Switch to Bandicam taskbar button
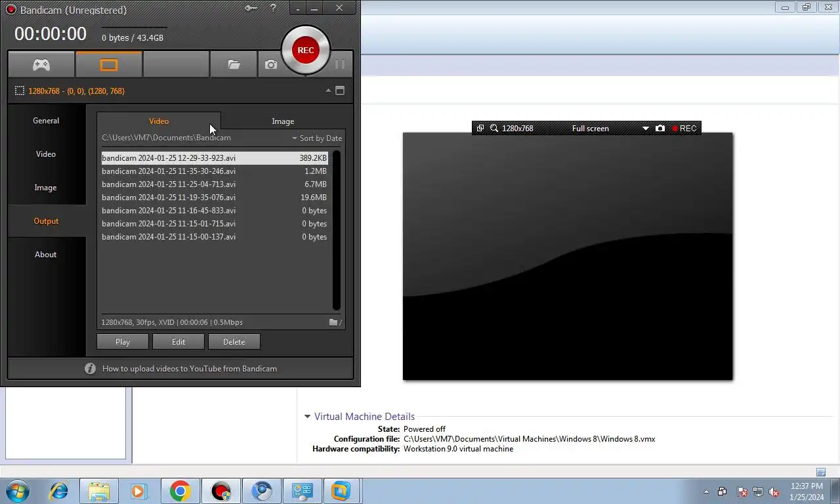The width and height of the screenshot is (840, 504). tap(221, 491)
